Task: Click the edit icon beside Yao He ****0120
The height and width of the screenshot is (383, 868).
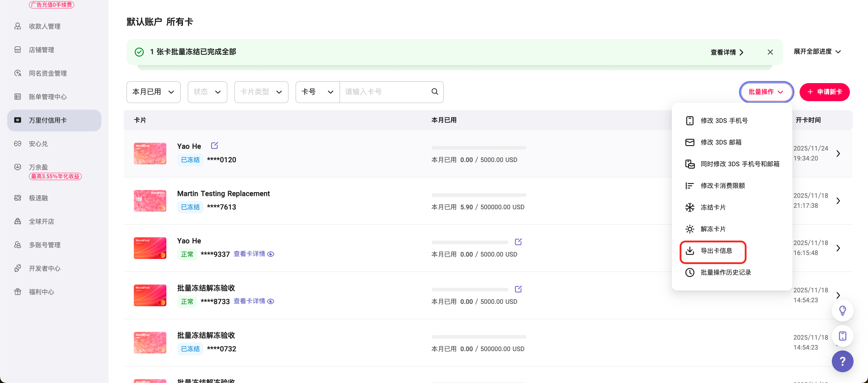Action: 214,145
